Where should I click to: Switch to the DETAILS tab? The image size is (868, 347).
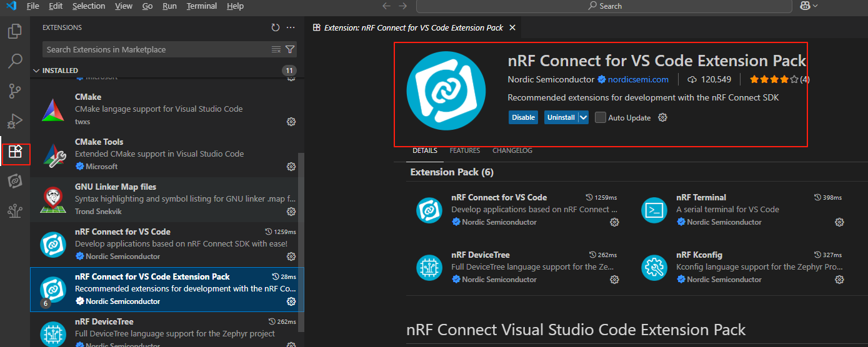425,150
